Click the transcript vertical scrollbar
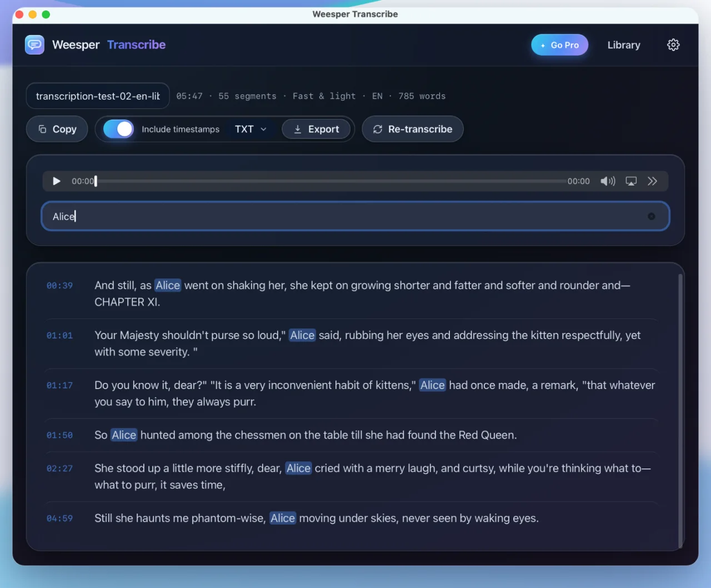Viewport: 711px width, 588px height. [x=680, y=410]
